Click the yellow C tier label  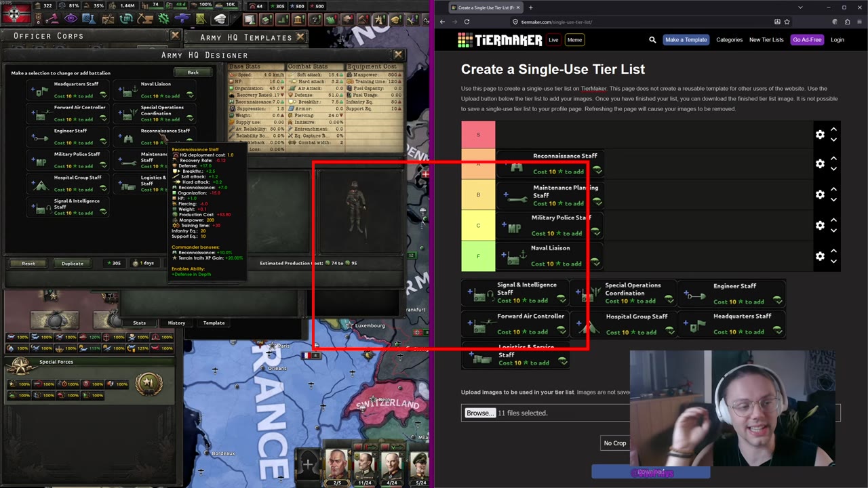(x=478, y=226)
